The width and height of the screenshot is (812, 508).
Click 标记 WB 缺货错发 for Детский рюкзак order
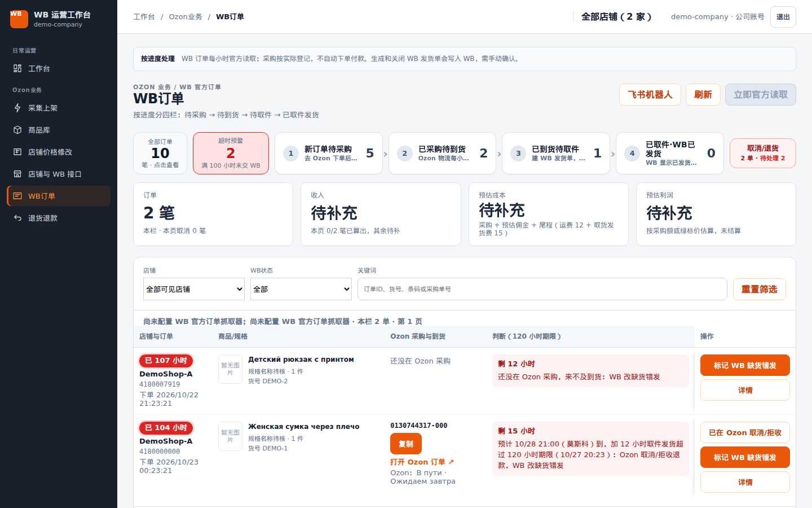coord(745,365)
